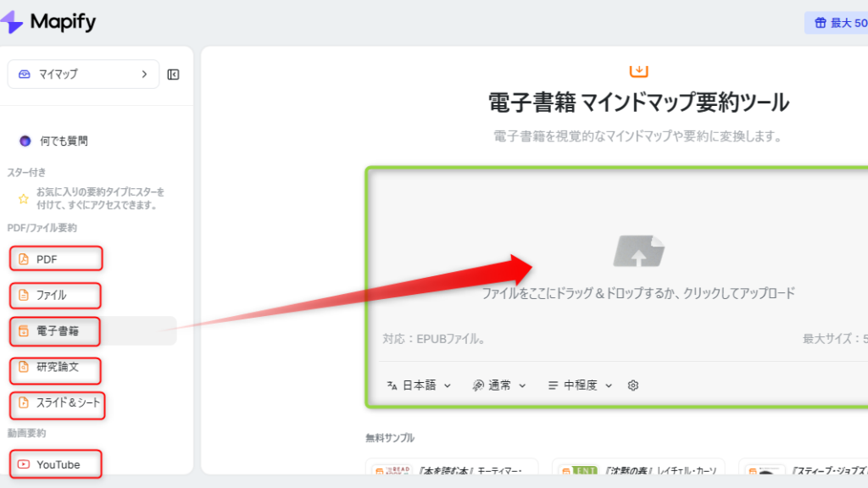
Task: Collapse the sidebar with the panel icon
Action: pos(174,75)
